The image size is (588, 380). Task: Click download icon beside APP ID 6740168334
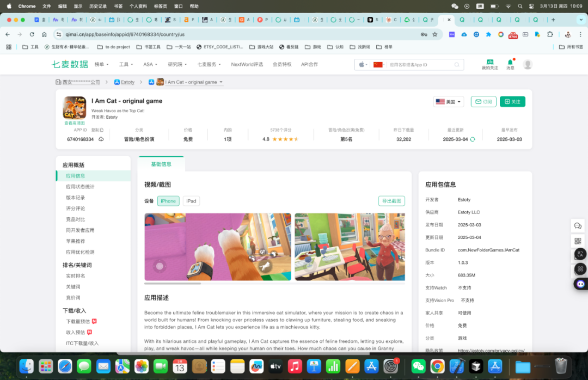(101, 139)
